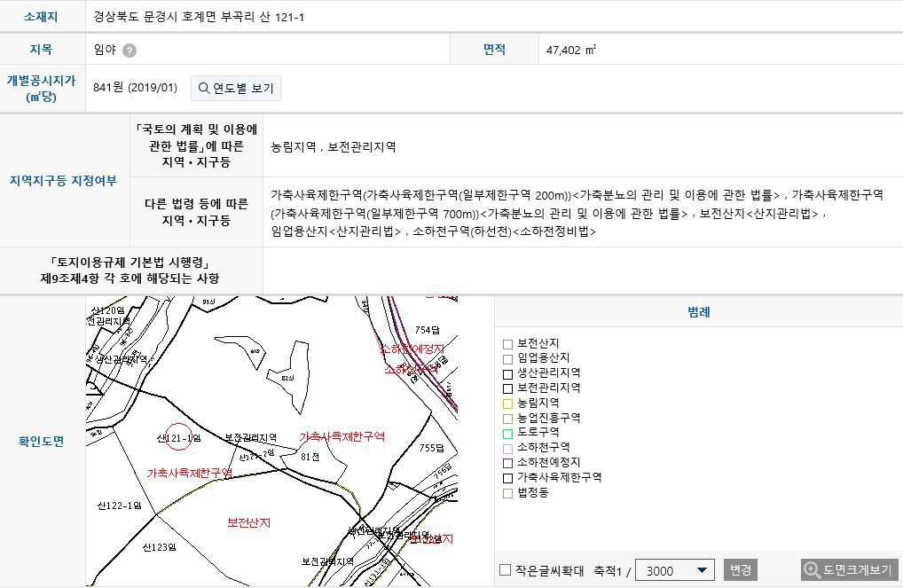Click the 지역지구등 지정여부 row label
903x588 pixels.
tap(63, 181)
